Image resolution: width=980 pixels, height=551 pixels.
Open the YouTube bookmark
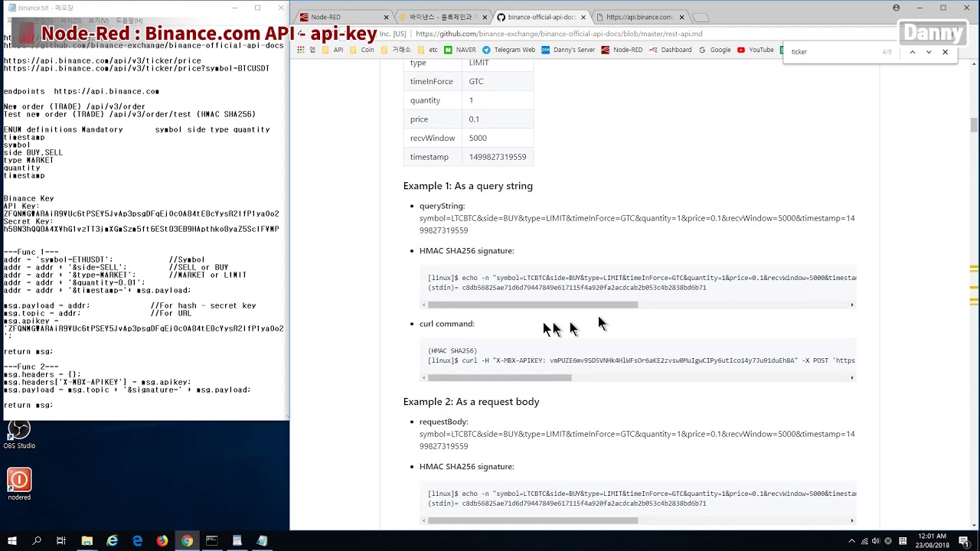coord(756,50)
